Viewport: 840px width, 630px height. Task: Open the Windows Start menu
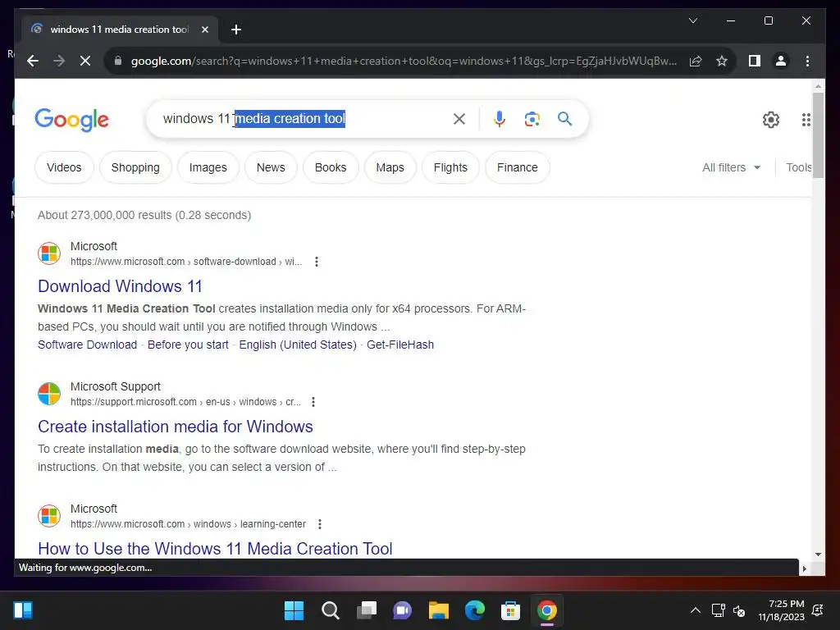click(294, 610)
